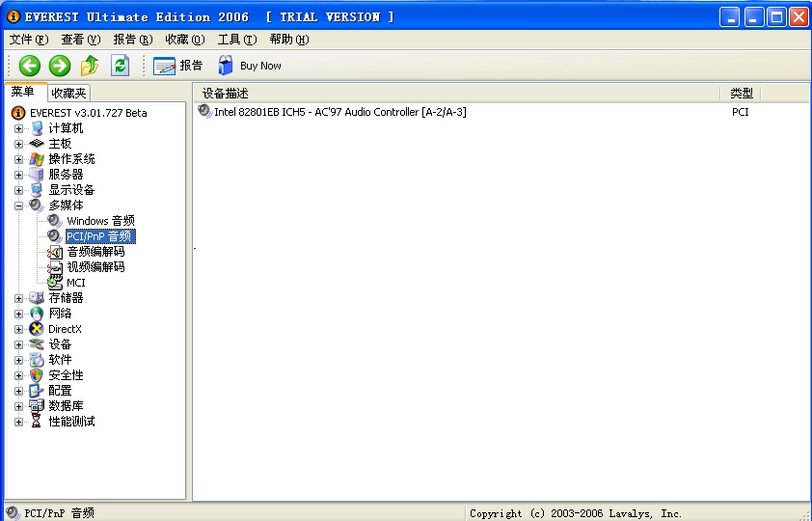Click the 软件 software icon
This screenshot has height=521, width=812.
point(37,360)
